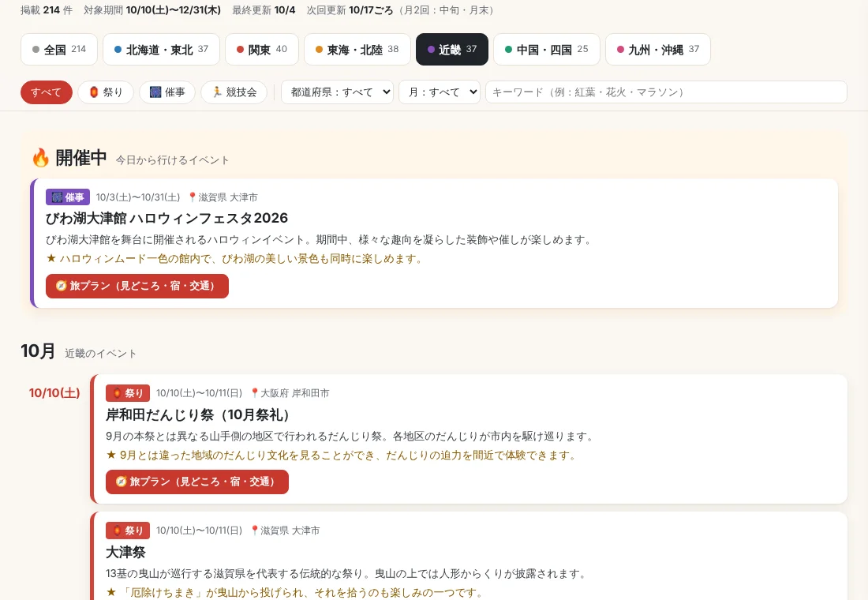
Task: Click 今日から行けるイベント subtitle
Action: point(172,160)
